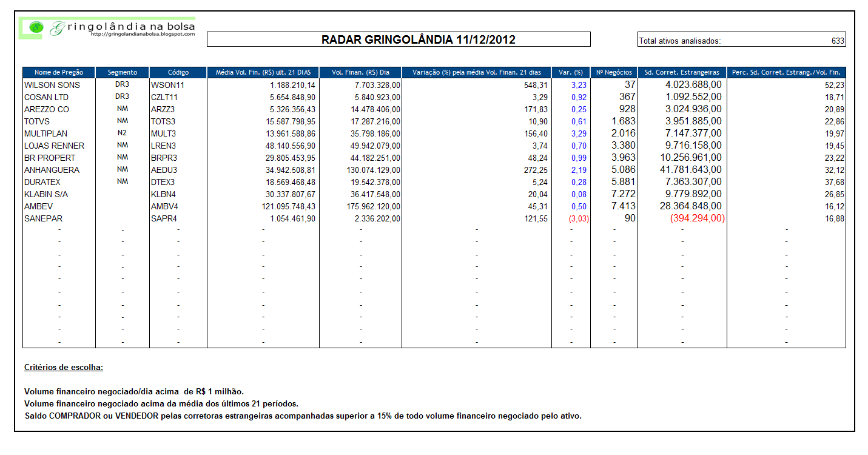Click the AMBV4 code cell
Image resolution: width=868 pixels, height=455 pixels.
point(164,206)
